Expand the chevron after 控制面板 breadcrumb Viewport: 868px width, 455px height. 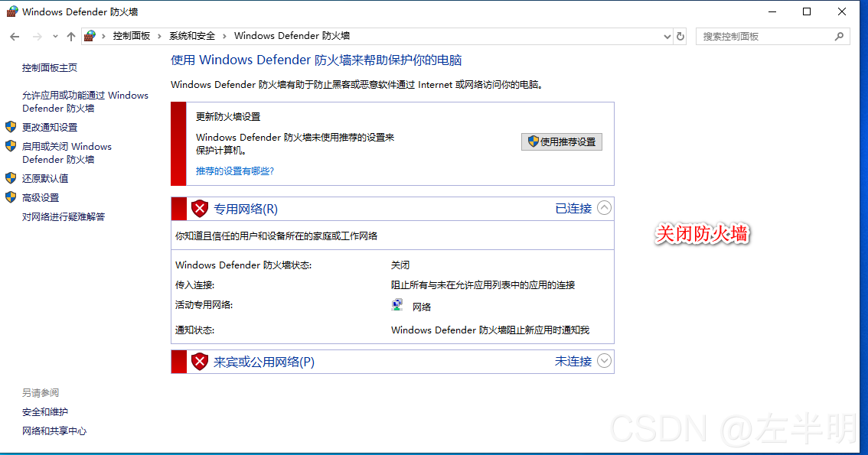point(159,37)
